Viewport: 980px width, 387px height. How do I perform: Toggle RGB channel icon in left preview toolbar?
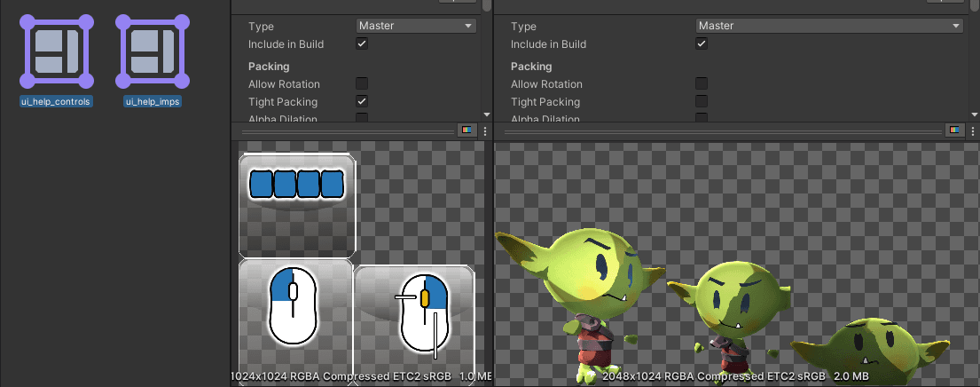466,130
